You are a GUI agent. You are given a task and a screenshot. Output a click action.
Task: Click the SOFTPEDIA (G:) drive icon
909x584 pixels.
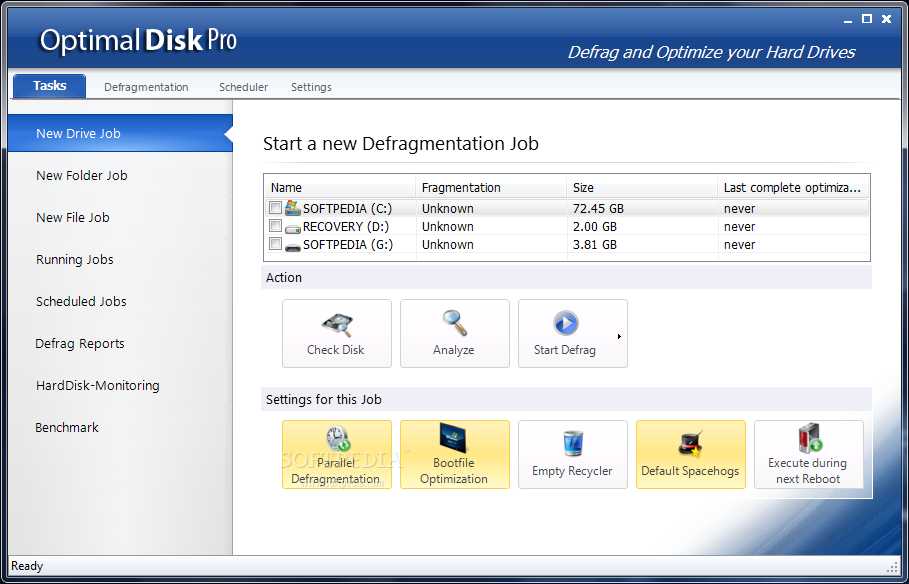tap(293, 246)
